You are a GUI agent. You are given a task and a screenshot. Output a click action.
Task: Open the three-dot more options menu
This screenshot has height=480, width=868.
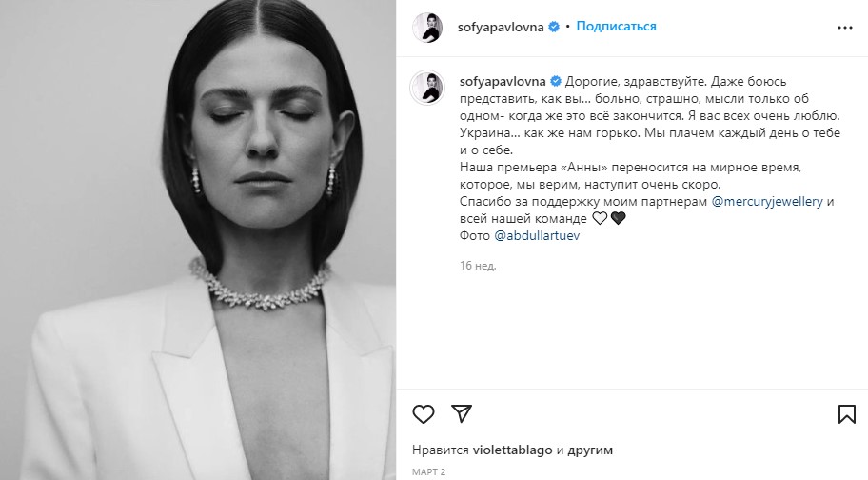pos(845,28)
